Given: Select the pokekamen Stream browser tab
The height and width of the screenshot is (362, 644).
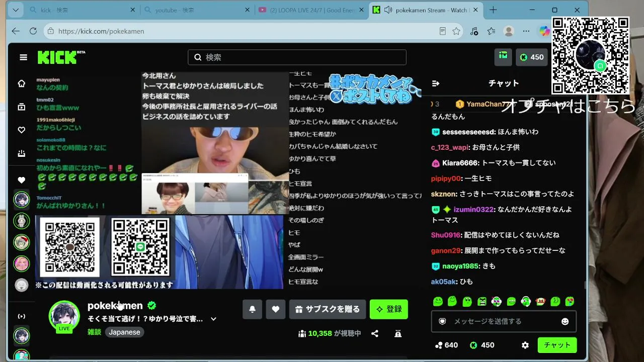Looking at the screenshot, I should pyautogui.click(x=426, y=10).
